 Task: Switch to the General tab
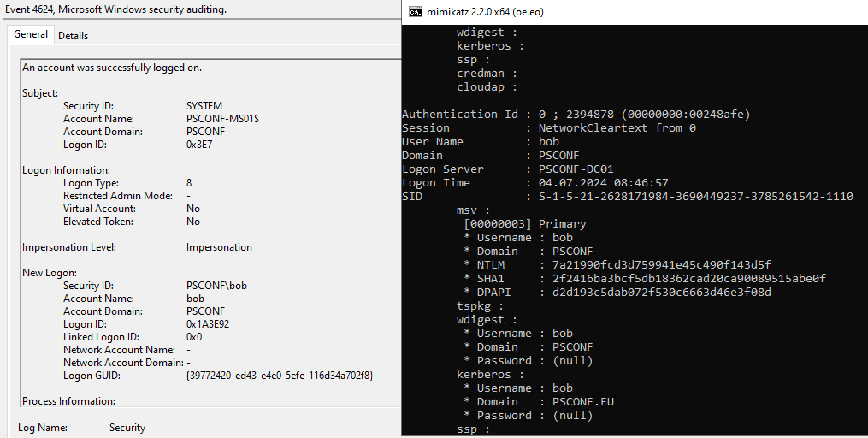tap(31, 34)
